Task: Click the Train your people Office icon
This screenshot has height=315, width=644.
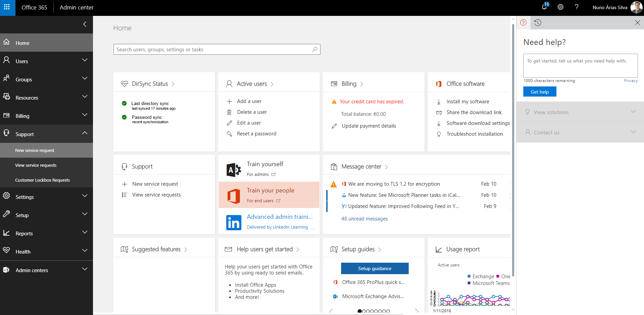Action: (x=234, y=196)
